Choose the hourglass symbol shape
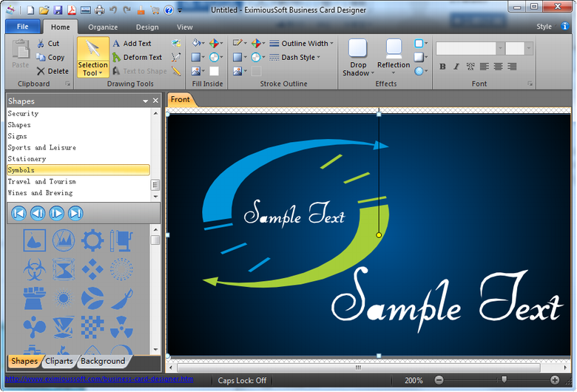This screenshot has width=577, height=392. pyautogui.click(x=64, y=268)
